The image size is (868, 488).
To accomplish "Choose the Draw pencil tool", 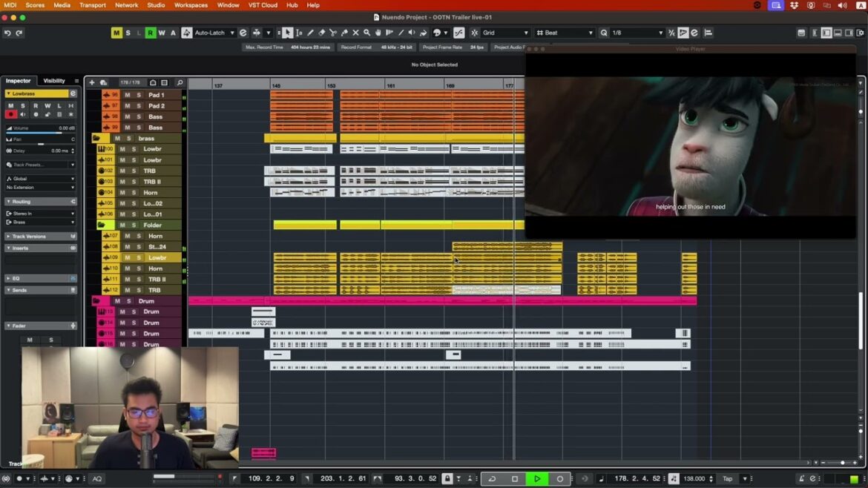I will pos(310,33).
